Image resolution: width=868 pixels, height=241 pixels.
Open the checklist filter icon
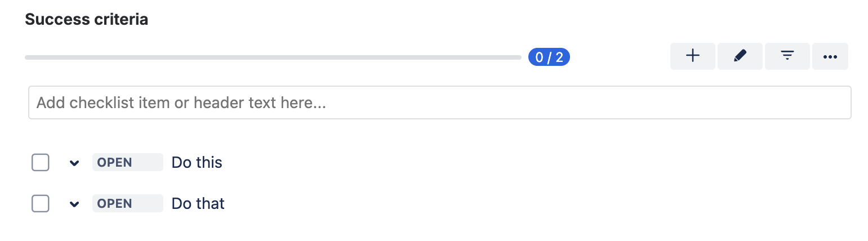(787, 56)
